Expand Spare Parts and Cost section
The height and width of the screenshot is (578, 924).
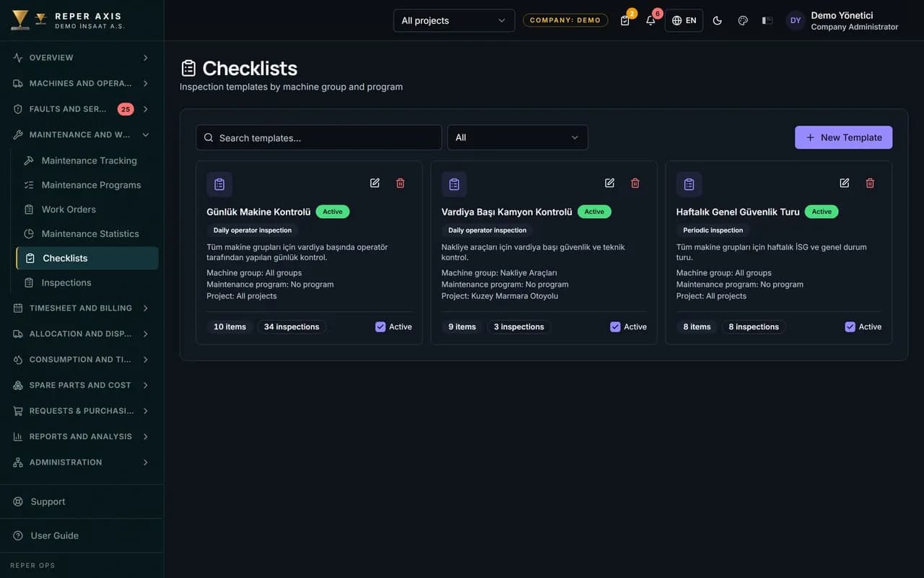pos(82,385)
